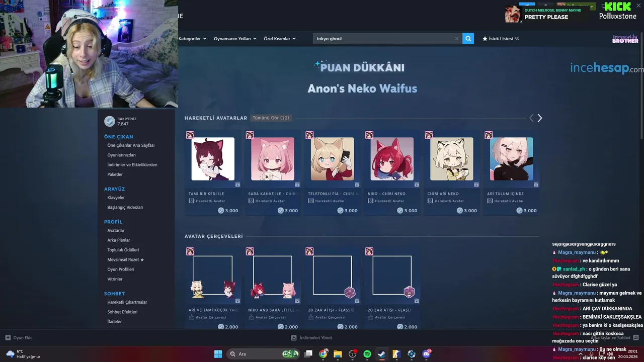Open the Sara Kahve İle avatar
The width and height of the screenshot is (644, 362).
(x=273, y=173)
